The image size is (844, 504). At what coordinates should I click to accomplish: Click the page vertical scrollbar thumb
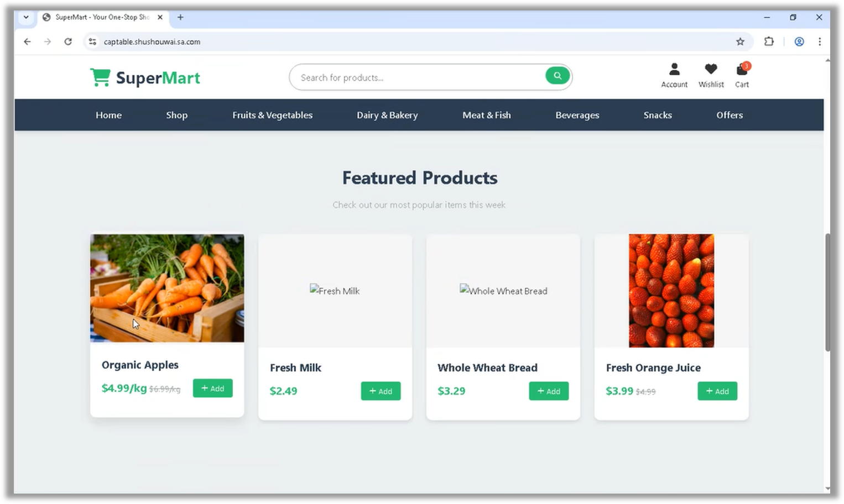[827, 292]
